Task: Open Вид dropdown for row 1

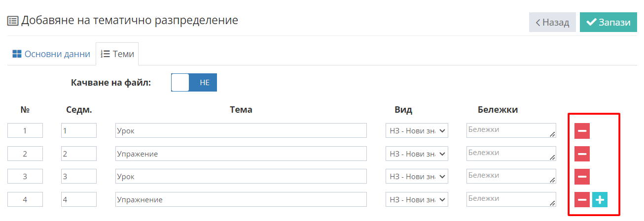Action: point(417,130)
